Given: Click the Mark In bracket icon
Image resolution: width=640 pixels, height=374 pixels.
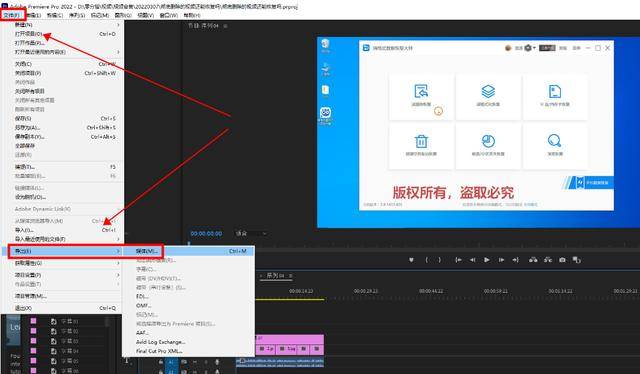Looking at the screenshot, I should coord(427,260).
